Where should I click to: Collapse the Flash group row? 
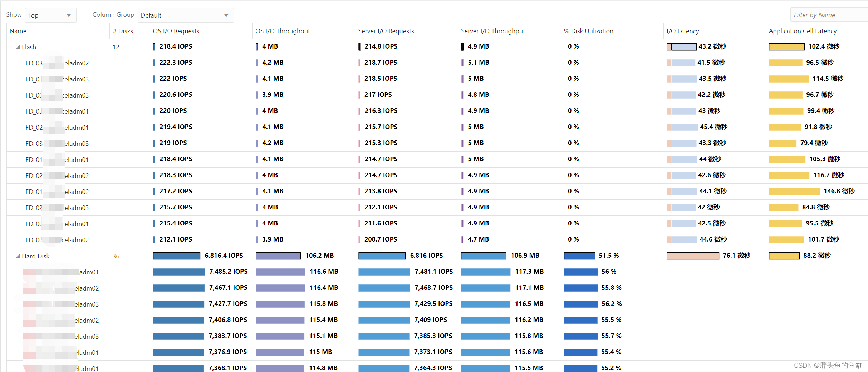click(18, 47)
